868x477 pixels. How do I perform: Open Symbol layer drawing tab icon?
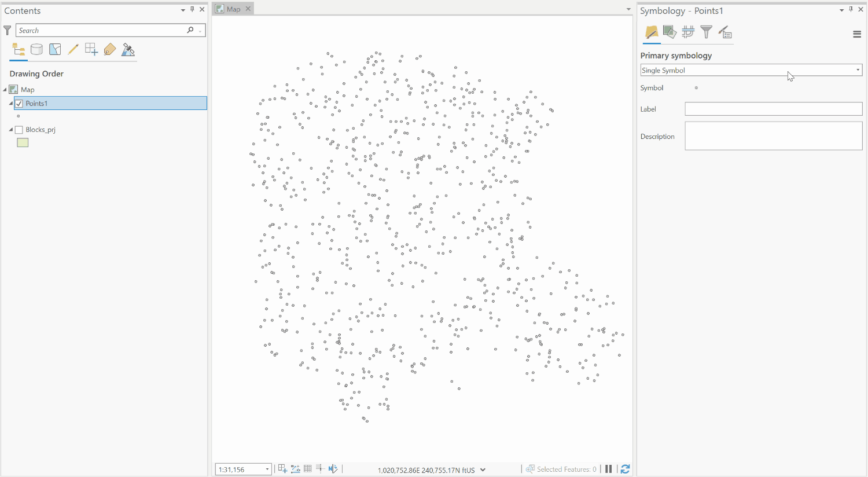coord(688,32)
